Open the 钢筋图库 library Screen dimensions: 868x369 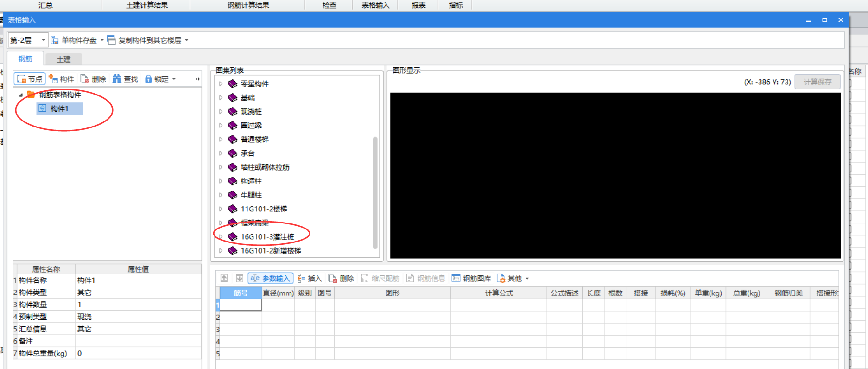pos(471,278)
